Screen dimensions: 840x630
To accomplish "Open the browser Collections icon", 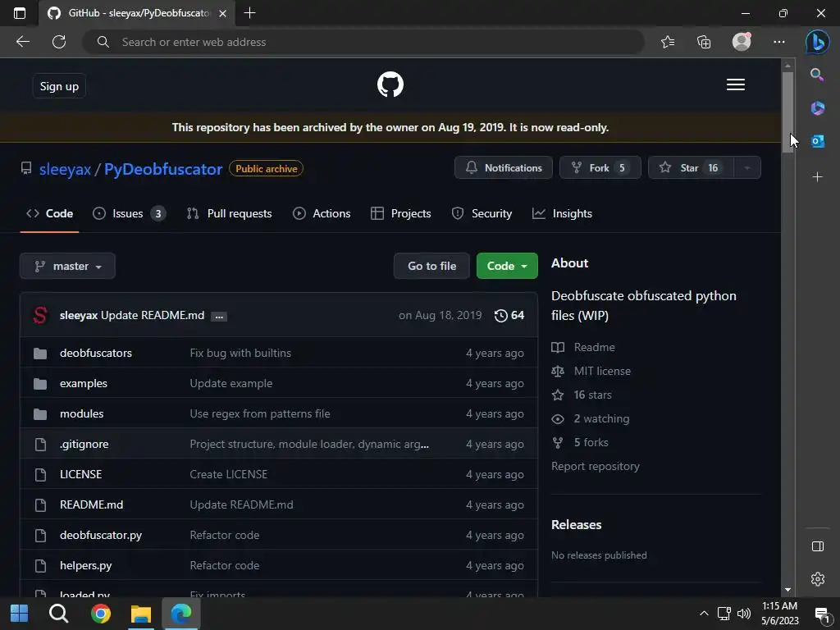I will (704, 42).
